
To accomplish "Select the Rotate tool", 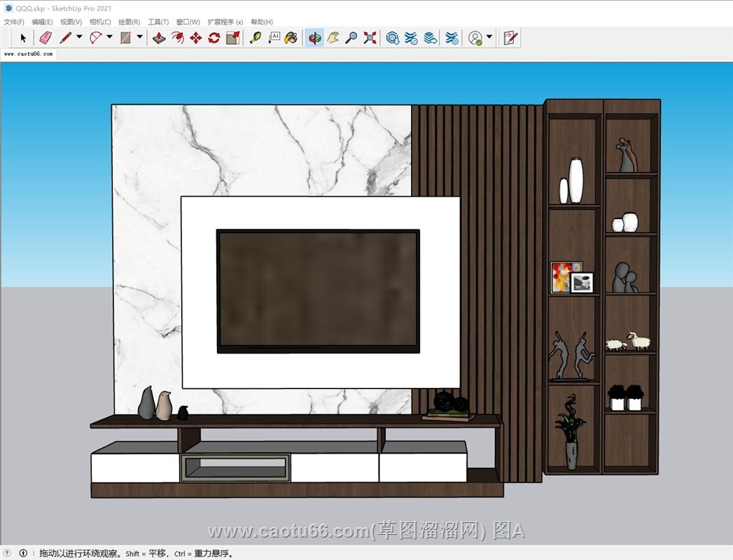I will pos(214,38).
